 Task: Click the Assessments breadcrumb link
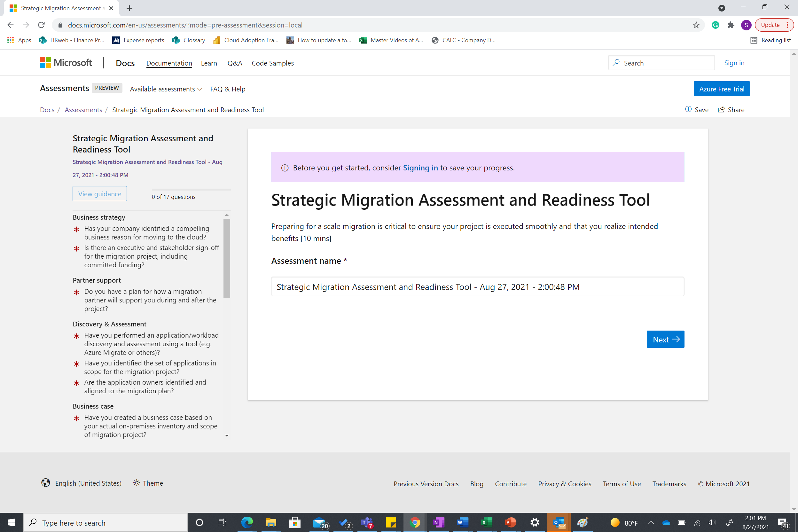click(83, 110)
